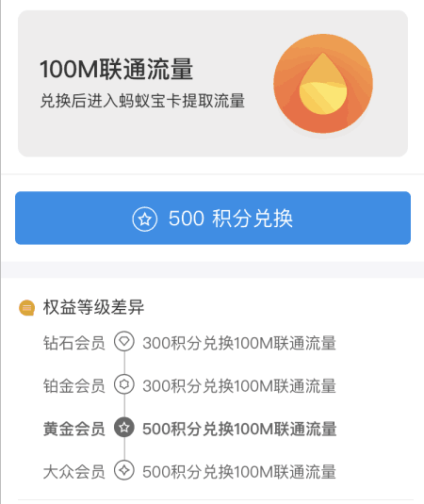Click public tier 500积分兑换100M联通流量 text
Image resolution: width=424 pixels, height=504 pixels.
(x=239, y=472)
